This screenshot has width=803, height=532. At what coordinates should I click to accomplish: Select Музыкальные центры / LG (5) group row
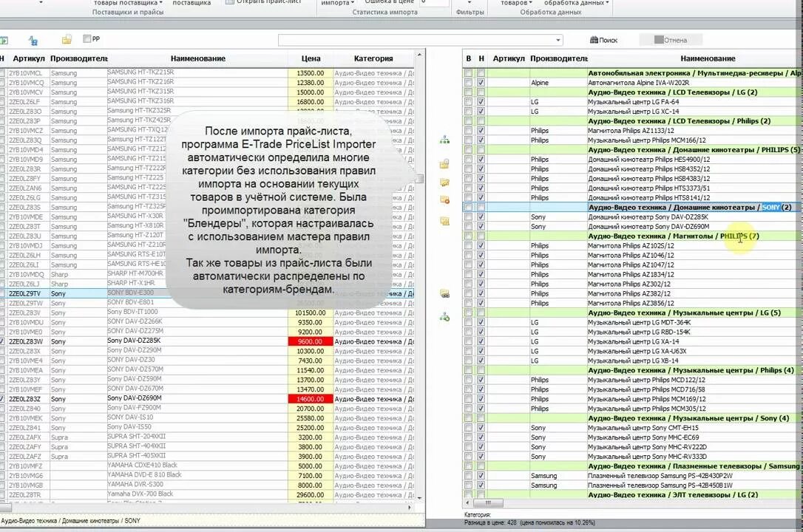click(x=632, y=313)
